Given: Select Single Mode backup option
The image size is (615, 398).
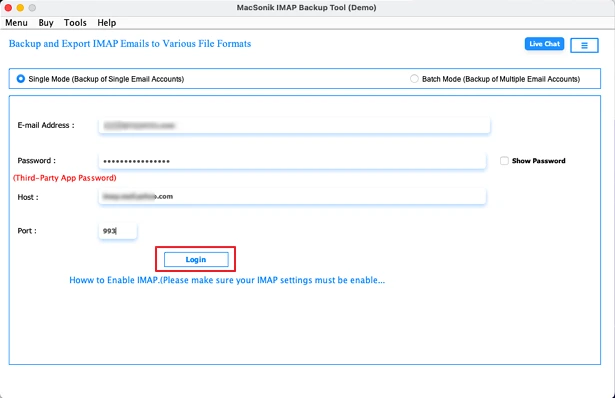Looking at the screenshot, I should (20, 79).
